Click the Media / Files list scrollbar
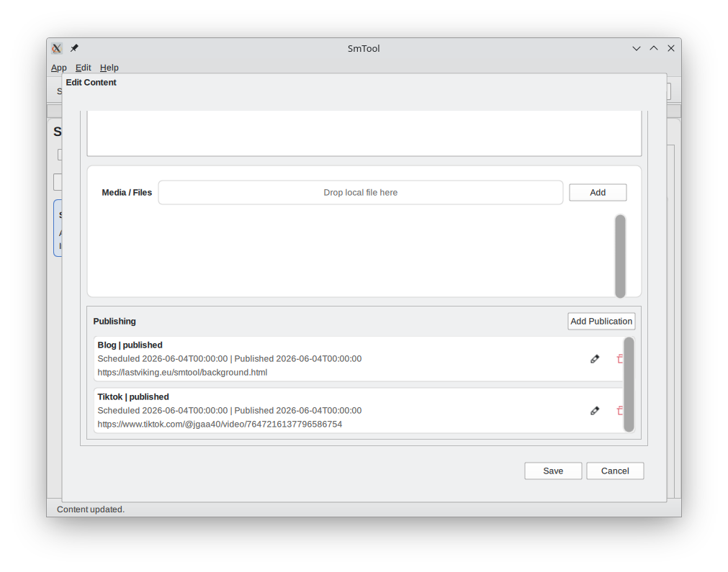 point(620,256)
